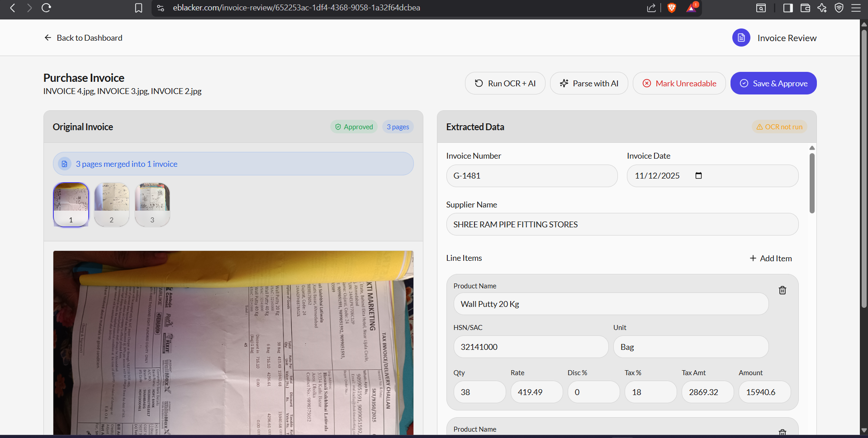868x438 pixels.
Task: Click the Extracted Data heading
Action: click(475, 127)
